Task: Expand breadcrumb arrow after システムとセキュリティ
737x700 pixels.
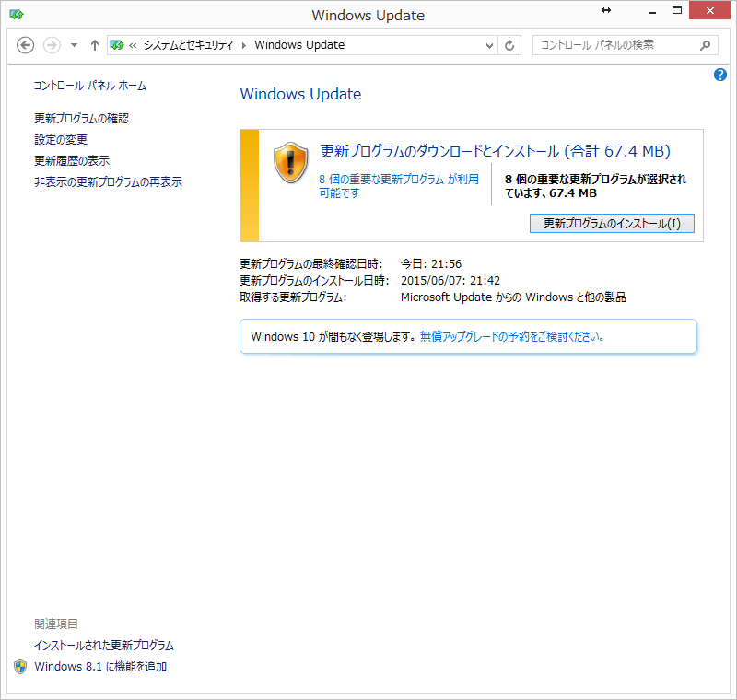Action: pyautogui.click(x=243, y=45)
